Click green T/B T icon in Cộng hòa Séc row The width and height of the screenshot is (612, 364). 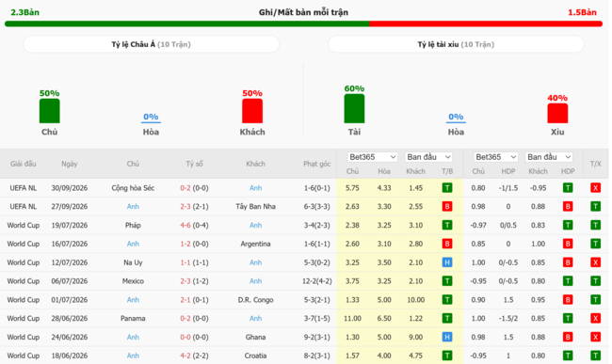tap(447, 188)
